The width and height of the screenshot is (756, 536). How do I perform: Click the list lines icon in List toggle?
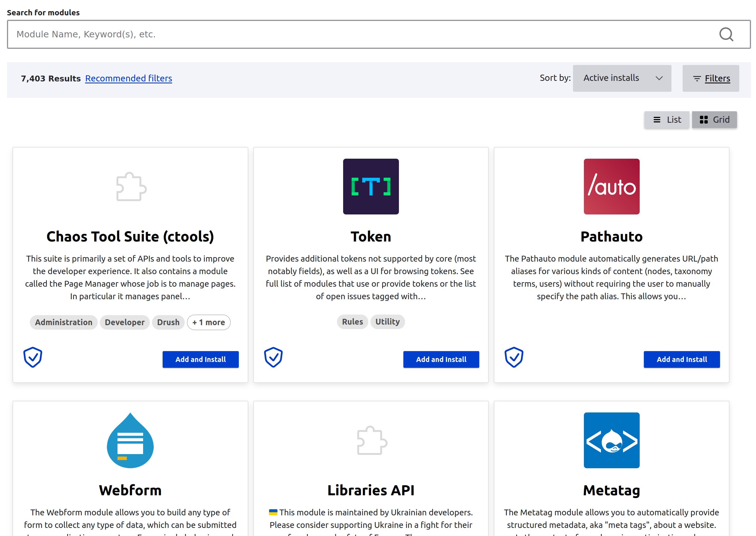[x=657, y=119]
